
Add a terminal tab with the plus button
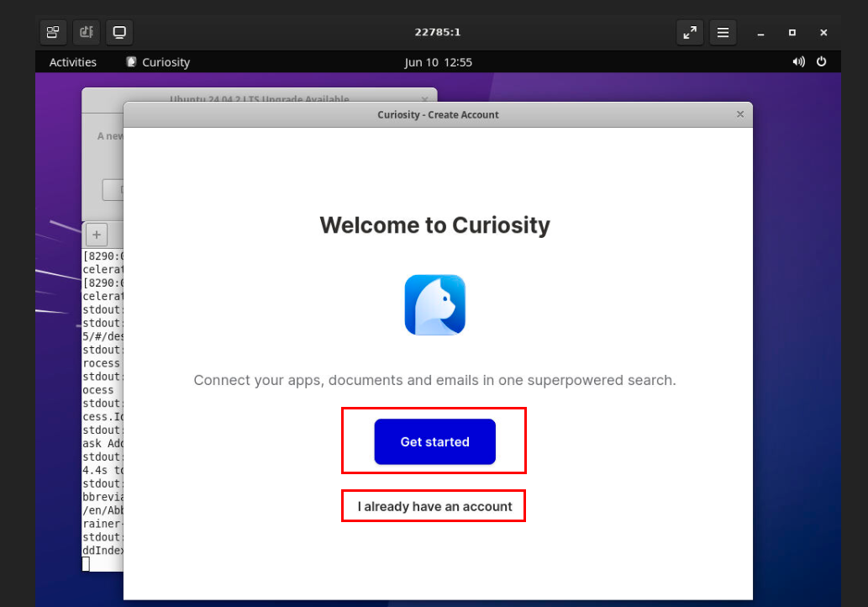pyautogui.click(x=96, y=235)
